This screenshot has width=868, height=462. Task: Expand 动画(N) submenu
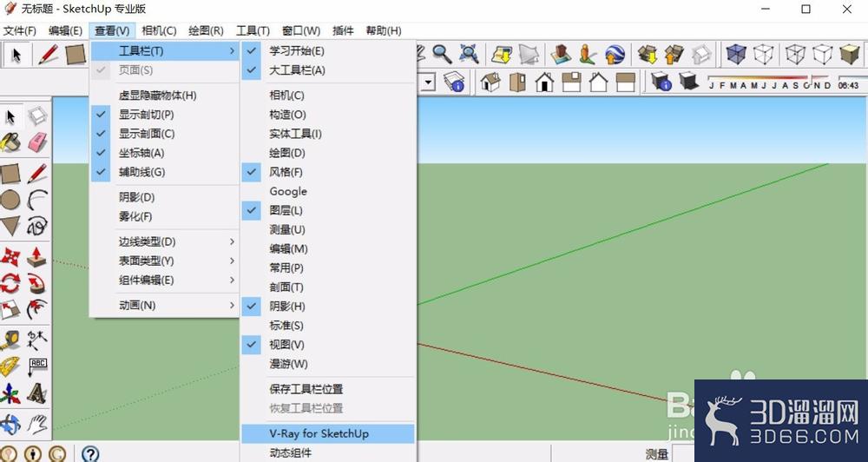click(x=164, y=305)
